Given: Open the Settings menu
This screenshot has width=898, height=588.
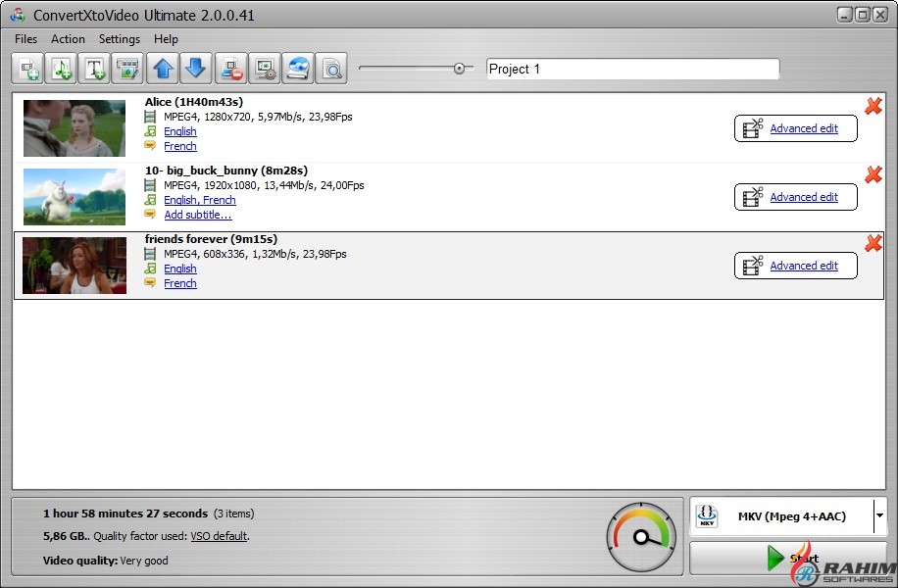Looking at the screenshot, I should 120,39.
